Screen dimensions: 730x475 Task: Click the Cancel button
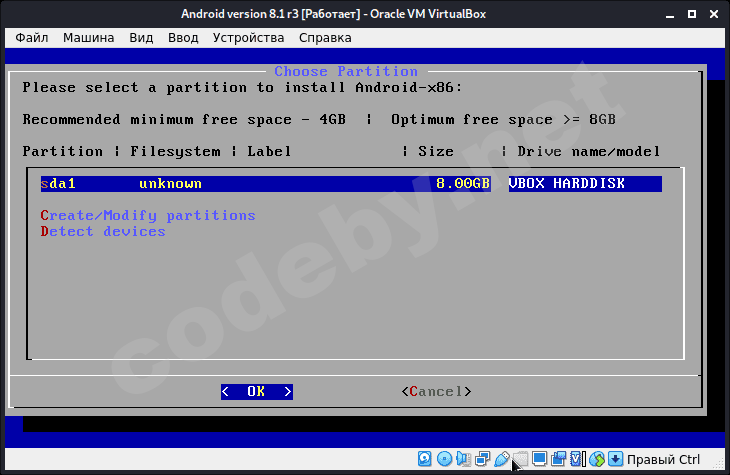point(436,392)
